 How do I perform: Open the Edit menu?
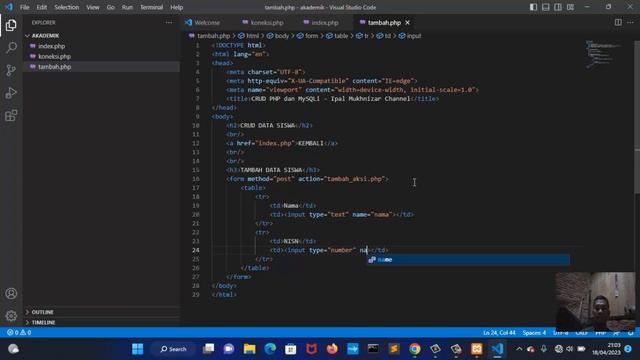coord(42,7)
